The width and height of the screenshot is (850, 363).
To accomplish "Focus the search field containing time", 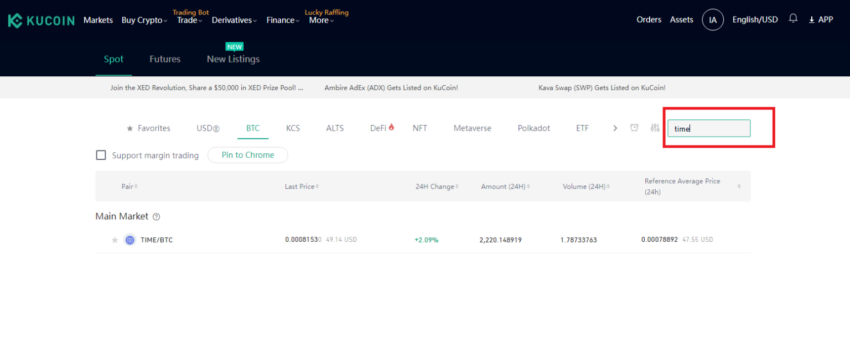I will [709, 128].
